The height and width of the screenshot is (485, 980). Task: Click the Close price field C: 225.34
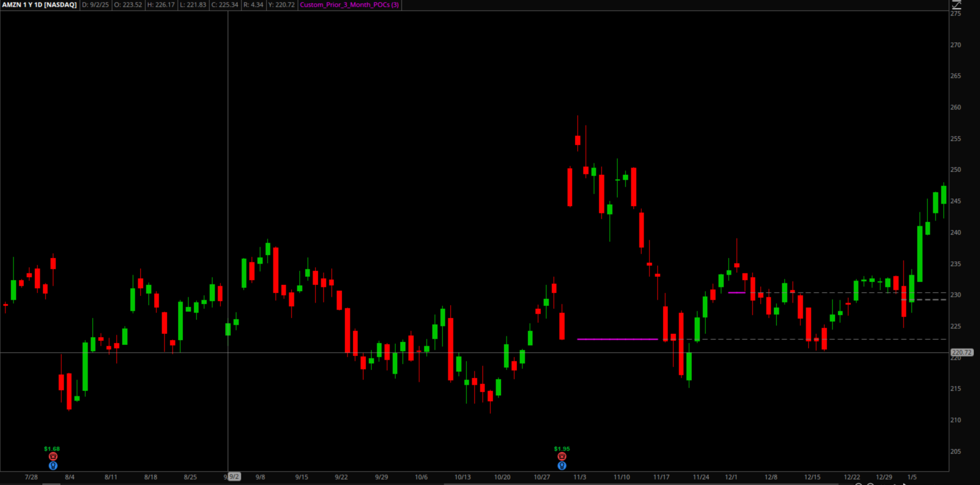pos(225,5)
